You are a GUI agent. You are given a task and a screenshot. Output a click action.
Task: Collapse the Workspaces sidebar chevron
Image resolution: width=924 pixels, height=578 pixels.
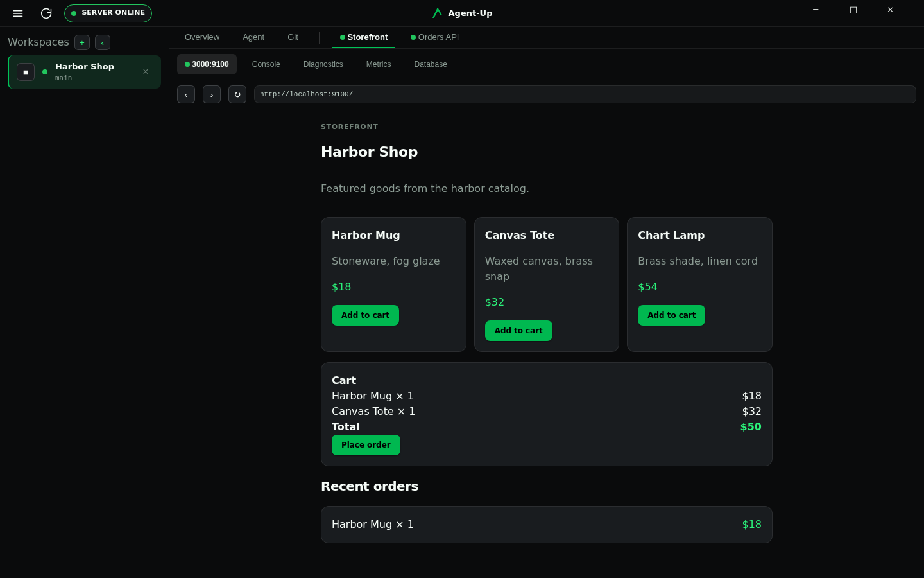(x=103, y=42)
